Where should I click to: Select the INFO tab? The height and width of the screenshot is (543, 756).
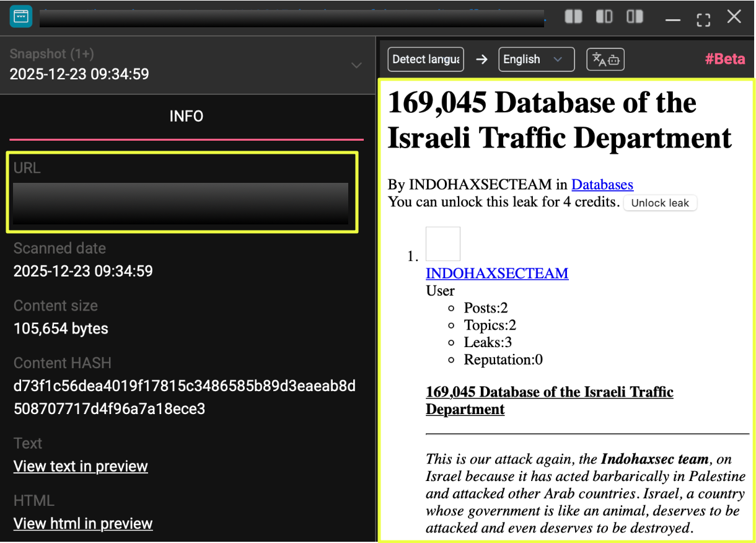click(186, 117)
